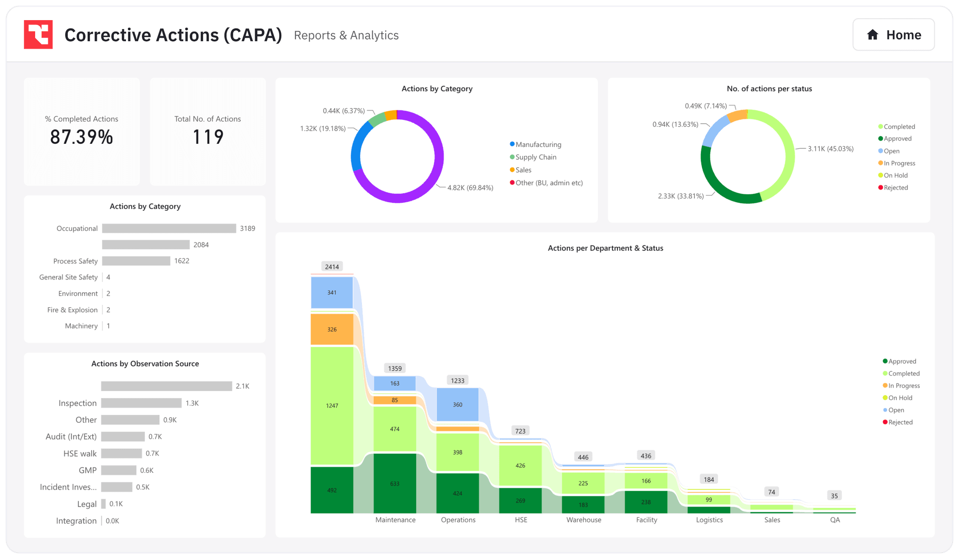Click the Legal source label
This screenshot has height=560, width=959.
(x=87, y=504)
